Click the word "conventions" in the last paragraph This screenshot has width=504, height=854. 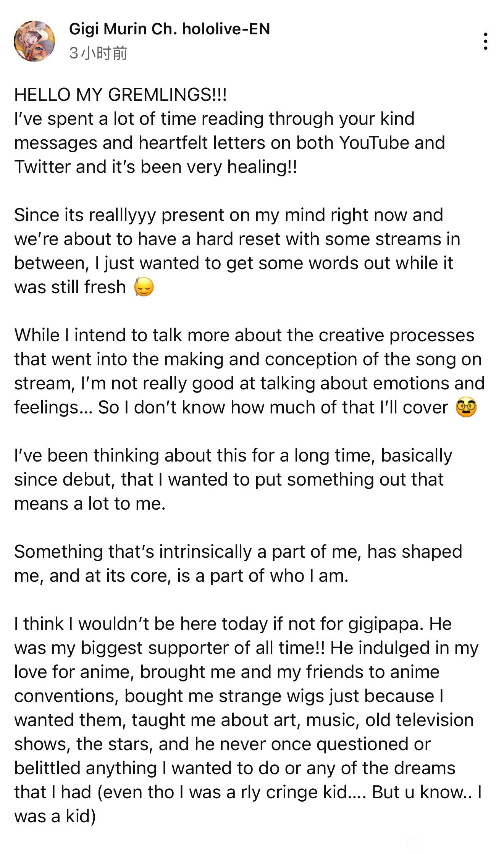(x=65, y=696)
